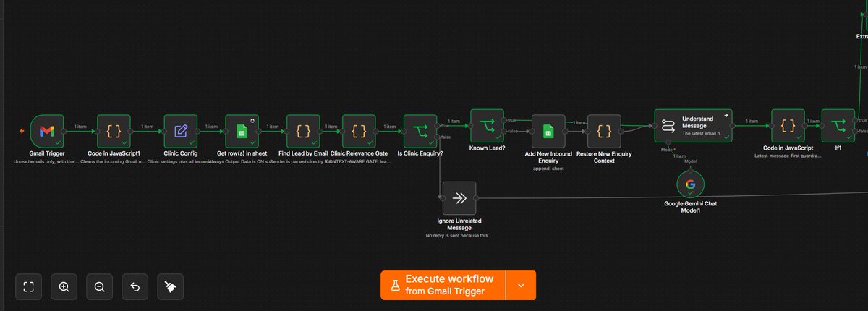Select the Get row(s) in sheet node

242,131
